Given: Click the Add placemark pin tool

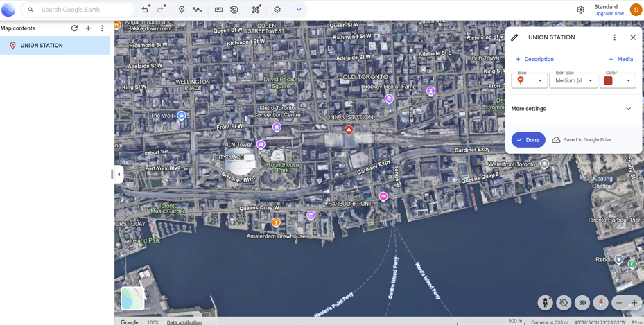Looking at the screenshot, I should tap(182, 10).
